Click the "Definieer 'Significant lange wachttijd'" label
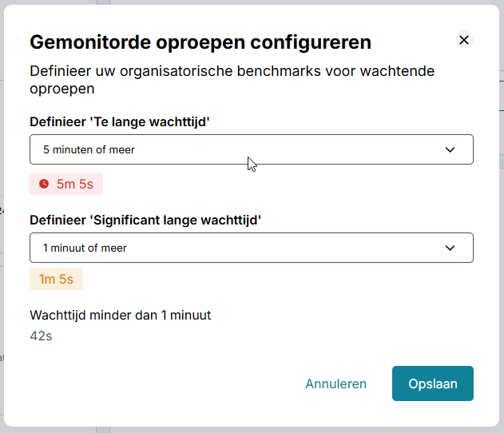Screen dimensions: 504x433 pyautogui.click(x=145, y=220)
